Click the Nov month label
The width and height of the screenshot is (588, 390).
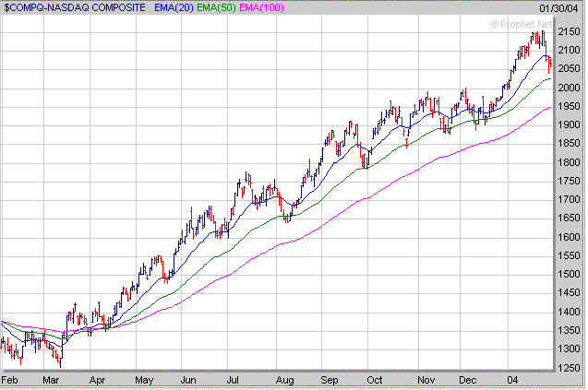[426, 380]
